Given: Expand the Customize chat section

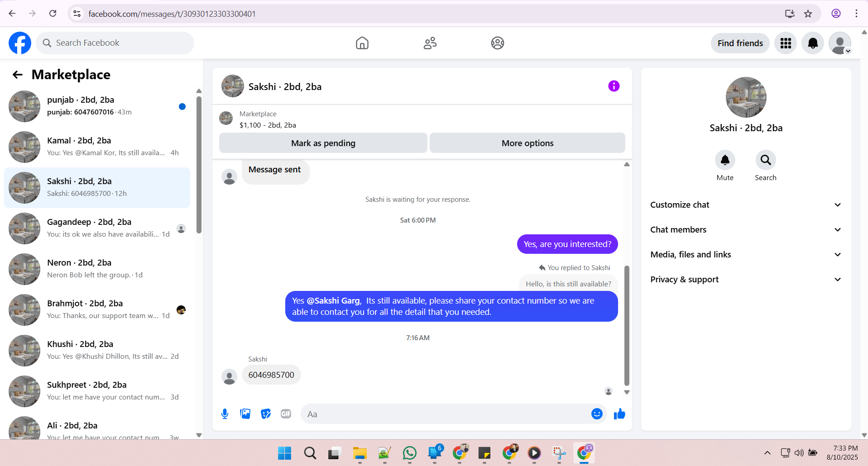Looking at the screenshot, I should point(746,205).
